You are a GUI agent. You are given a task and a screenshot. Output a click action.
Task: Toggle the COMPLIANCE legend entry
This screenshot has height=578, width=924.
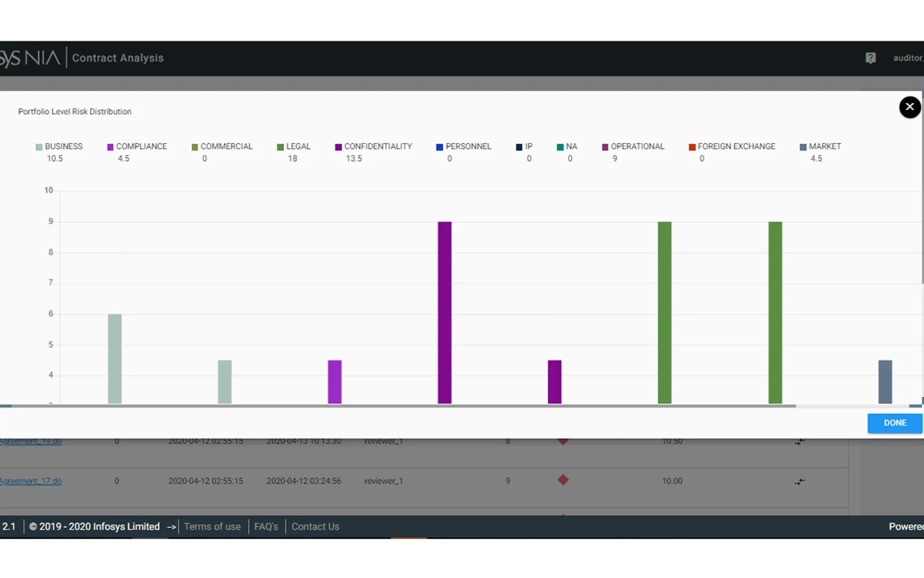[137, 147]
